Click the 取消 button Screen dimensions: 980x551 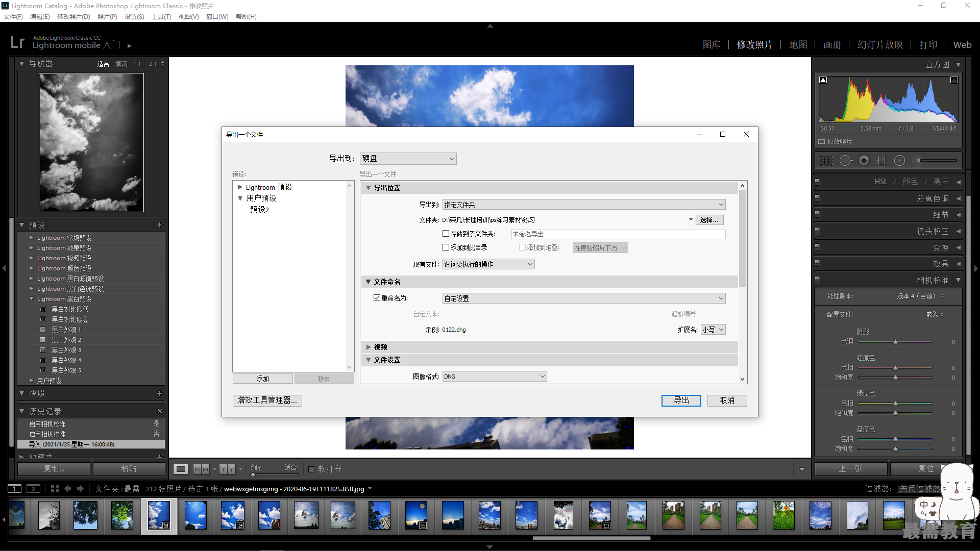(x=727, y=400)
